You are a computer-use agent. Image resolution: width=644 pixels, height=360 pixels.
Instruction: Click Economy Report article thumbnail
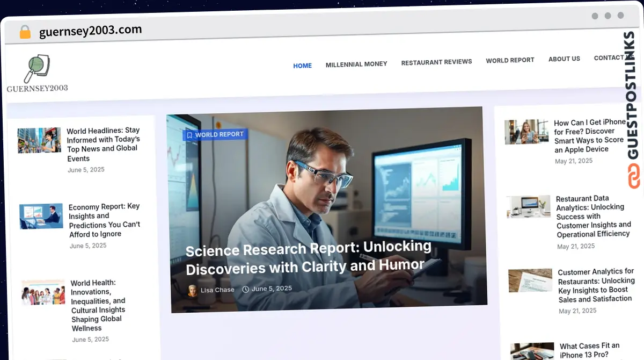tap(41, 217)
